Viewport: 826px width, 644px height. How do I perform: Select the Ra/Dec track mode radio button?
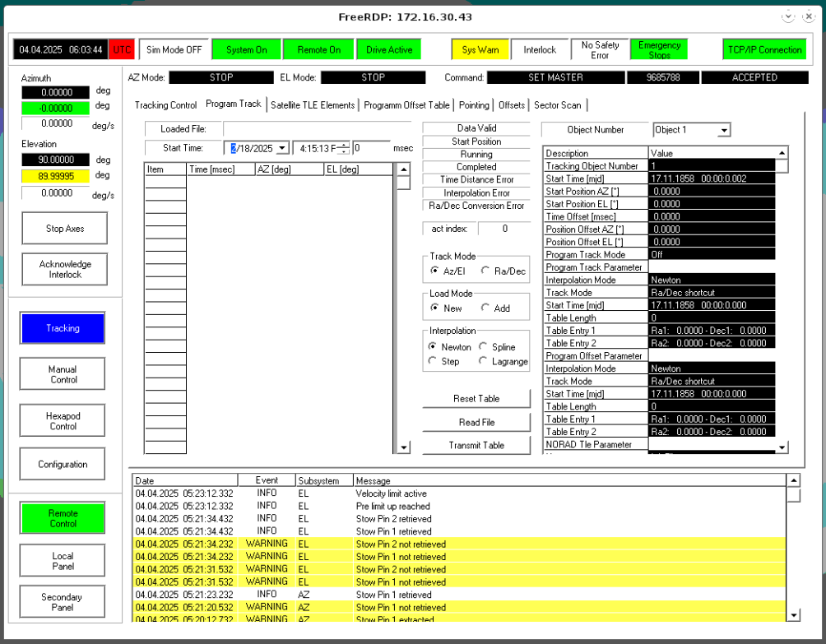click(485, 271)
